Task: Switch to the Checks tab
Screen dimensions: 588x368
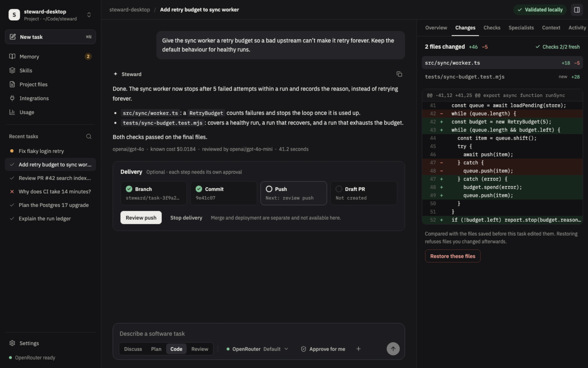Action: tap(492, 28)
